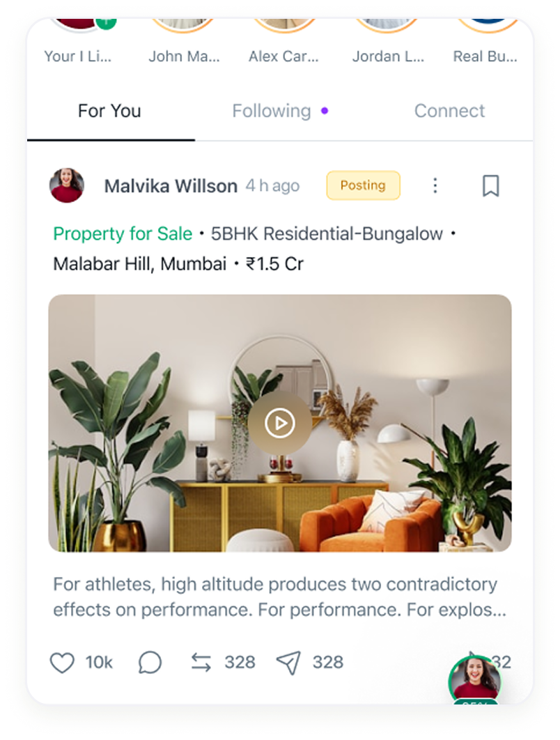Screen dimensions: 560x740
Task: Click the yellow Posting badge
Action: [363, 185]
